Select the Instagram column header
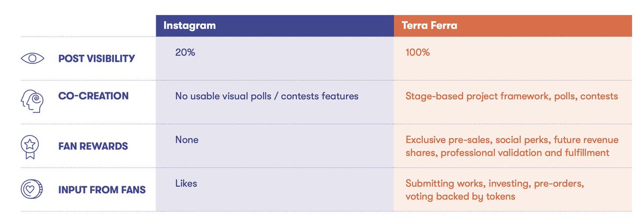Viewport: 644px width, 224px height. 275,26
